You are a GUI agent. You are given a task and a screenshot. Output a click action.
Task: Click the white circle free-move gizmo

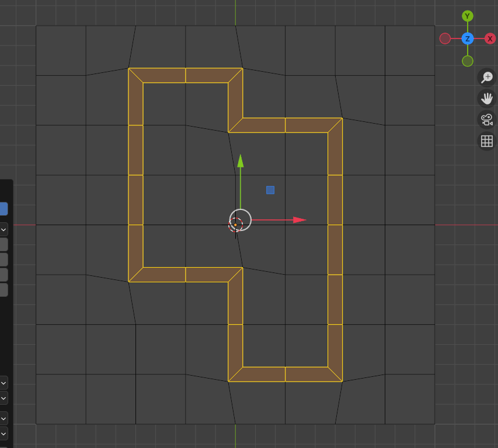tap(241, 220)
